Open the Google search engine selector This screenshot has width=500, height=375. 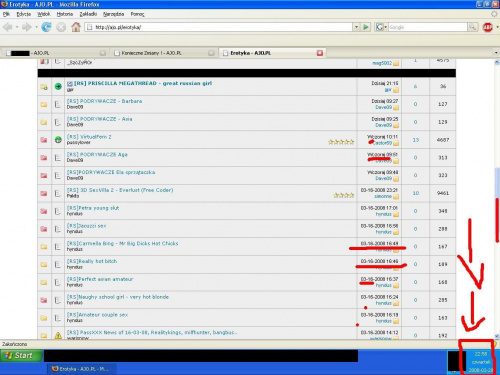pyautogui.click(x=381, y=27)
